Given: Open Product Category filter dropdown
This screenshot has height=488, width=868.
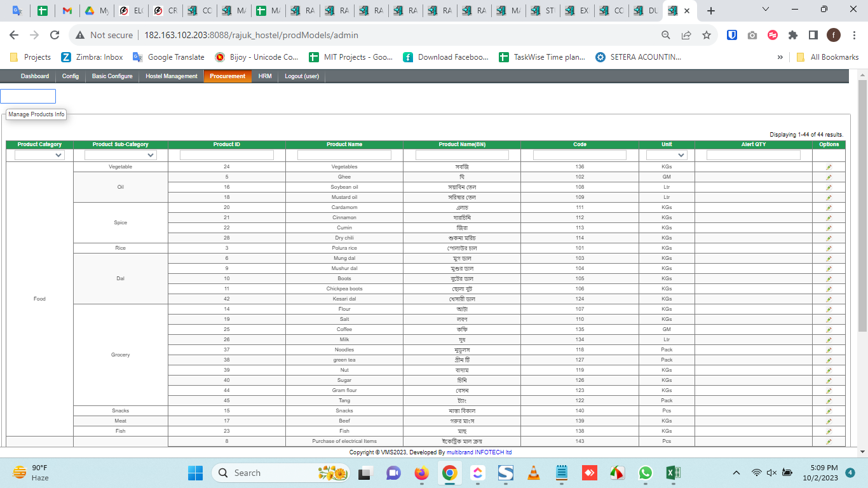Looking at the screenshot, I should click(39, 155).
